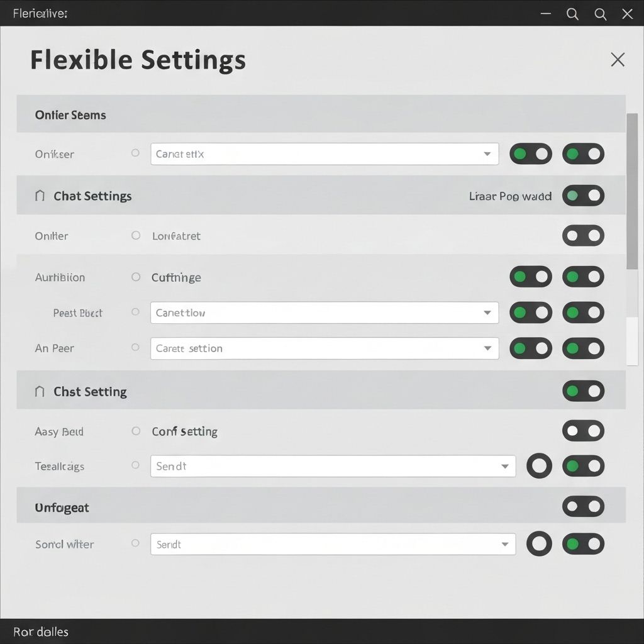
Task: Click the circular ring icon in Tesallcaigs row
Action: point(539,466)
